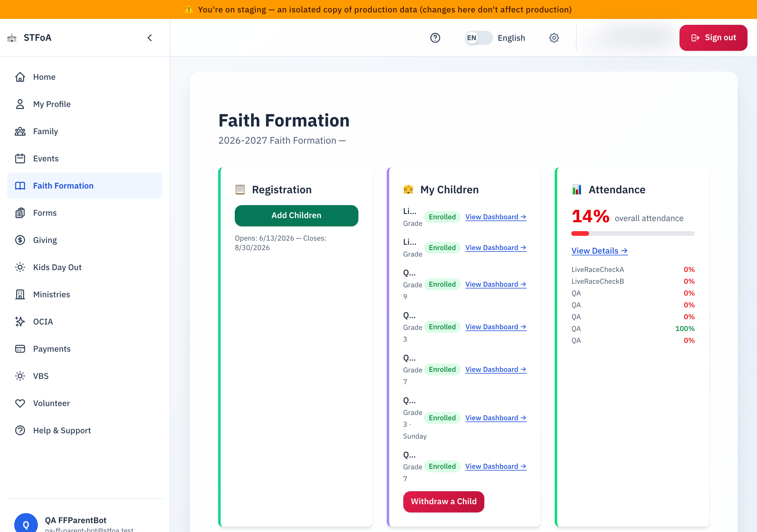The image size is (757, 532).
Task: Click the My Profile person icon
Action: point(20,104)
